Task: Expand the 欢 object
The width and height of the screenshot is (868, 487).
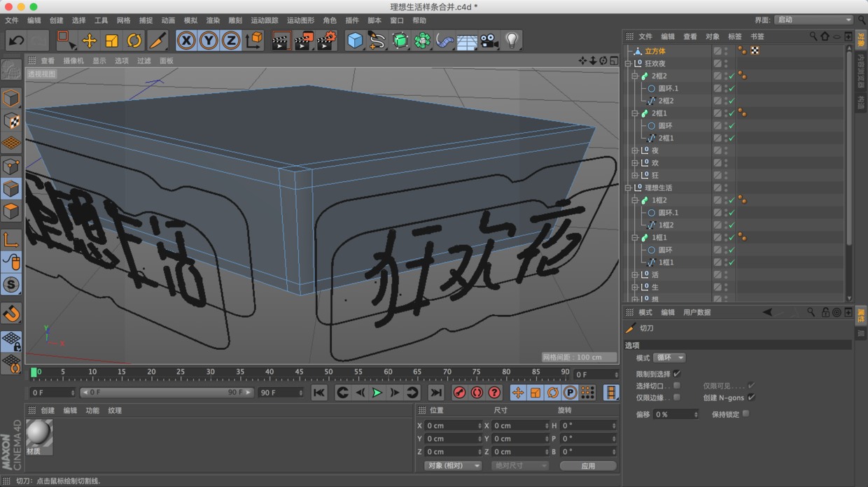Action: 635,163
